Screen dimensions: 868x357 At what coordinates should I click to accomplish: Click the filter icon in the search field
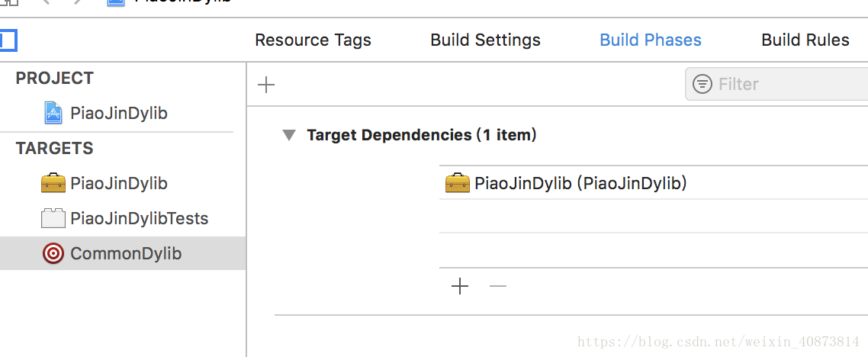(702, 84)
